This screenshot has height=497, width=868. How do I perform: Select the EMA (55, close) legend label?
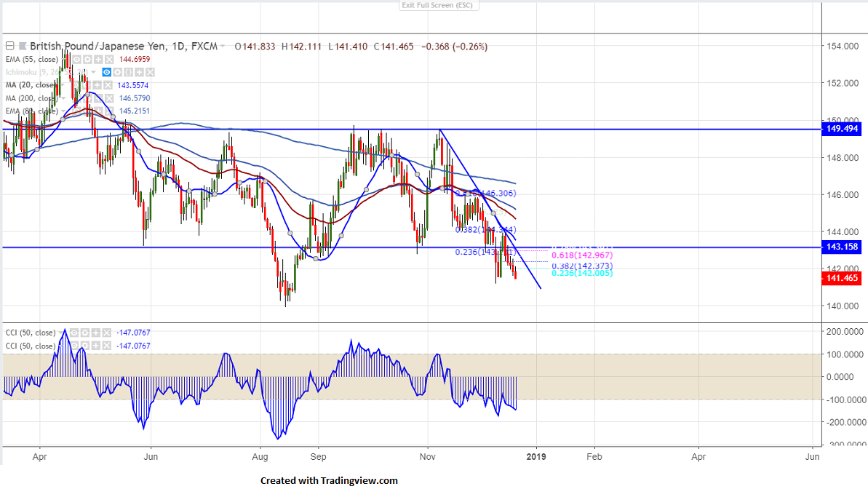(31, 59)
